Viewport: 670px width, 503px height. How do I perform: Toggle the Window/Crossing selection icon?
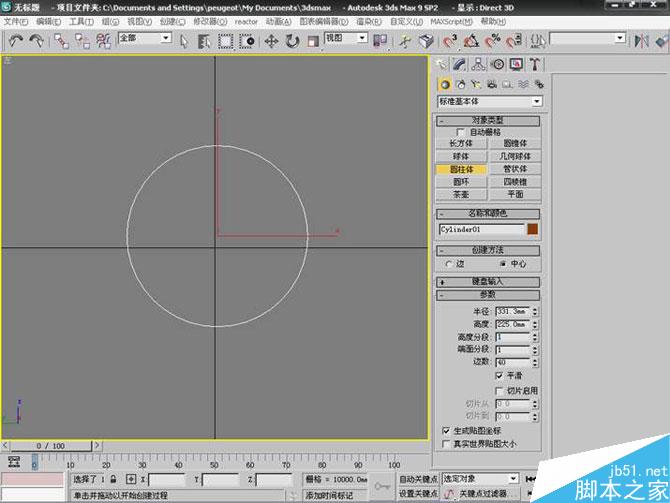pos(247,41)
